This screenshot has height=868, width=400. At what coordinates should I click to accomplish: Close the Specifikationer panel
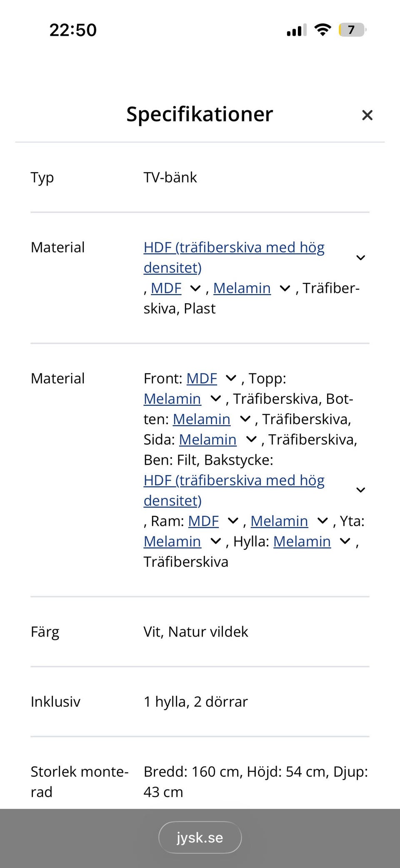click(x=367, y=115)
